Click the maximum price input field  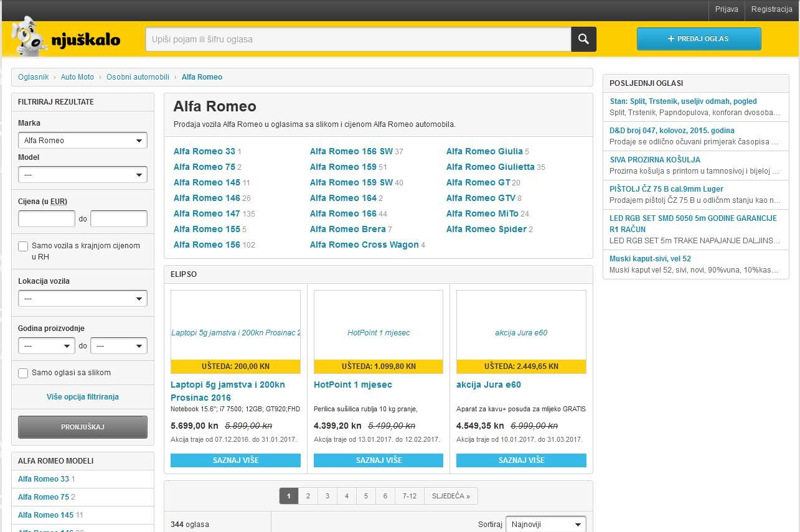point(119,218)
